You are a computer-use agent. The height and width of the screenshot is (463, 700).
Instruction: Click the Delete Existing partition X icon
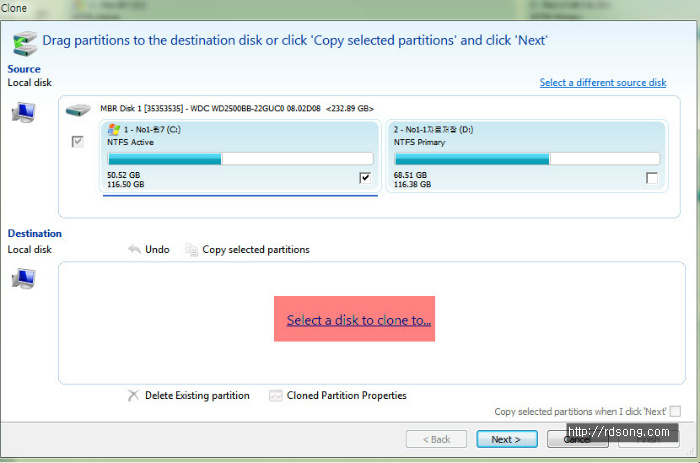point(133,395)
